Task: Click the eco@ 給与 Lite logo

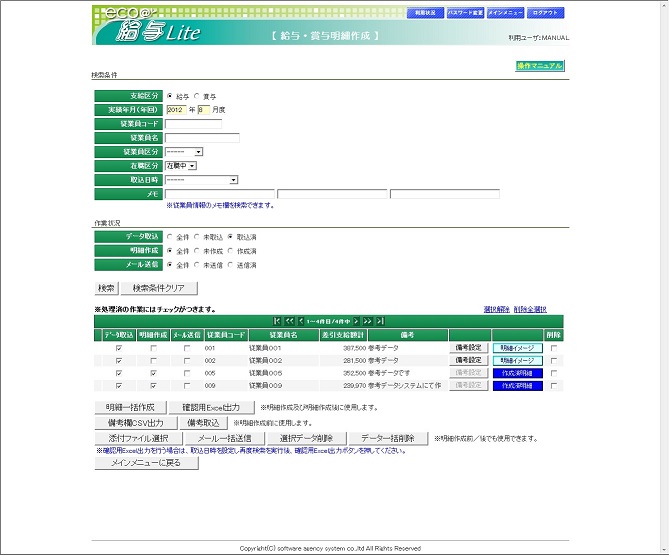Action: [x=154, y=26]
